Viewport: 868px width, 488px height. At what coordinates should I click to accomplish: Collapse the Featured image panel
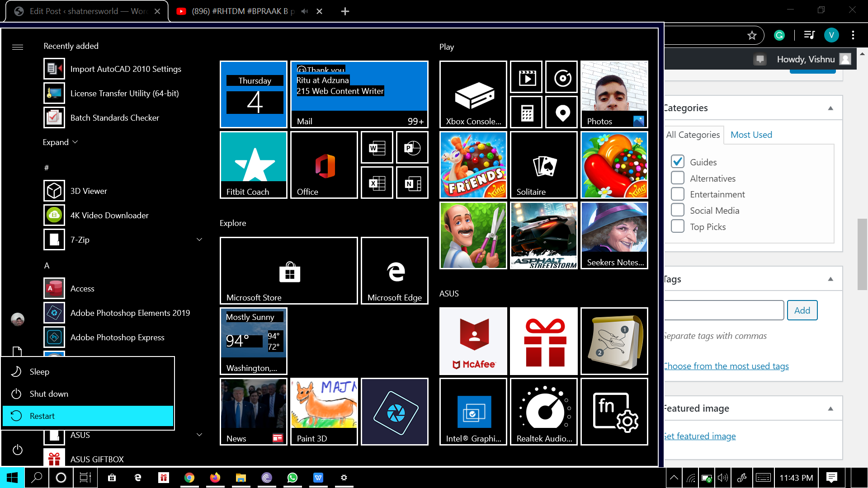coord(830,408)
